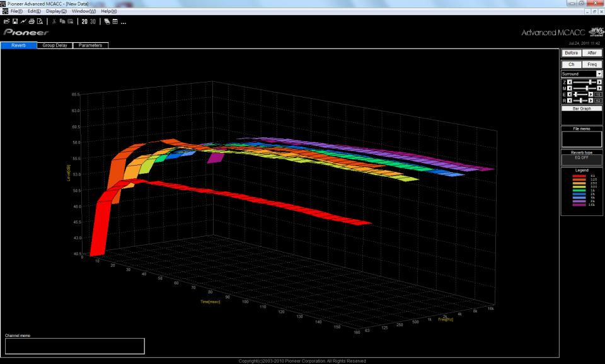
Task: Click the cascade windows icon
Action: tap(108, 21)
